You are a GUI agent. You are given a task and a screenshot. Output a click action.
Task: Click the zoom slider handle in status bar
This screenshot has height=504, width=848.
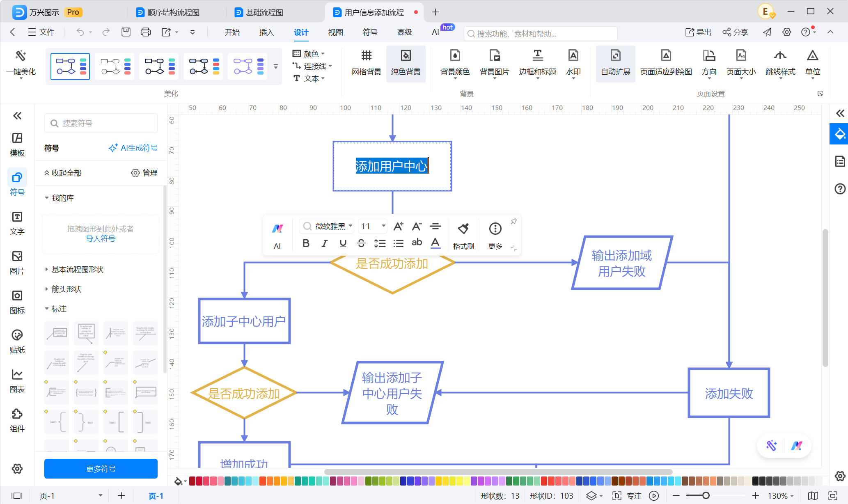point(706,496)
